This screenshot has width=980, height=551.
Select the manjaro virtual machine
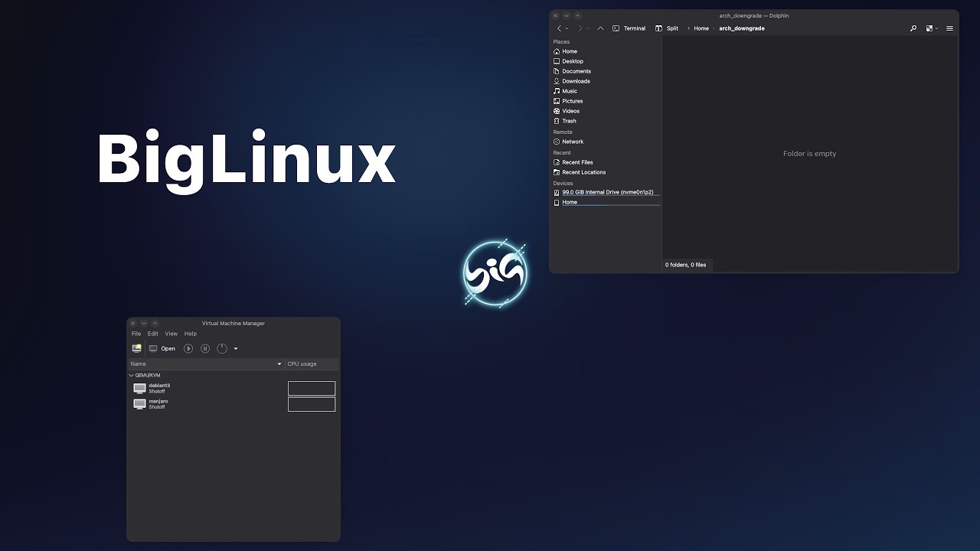point(207,404)
